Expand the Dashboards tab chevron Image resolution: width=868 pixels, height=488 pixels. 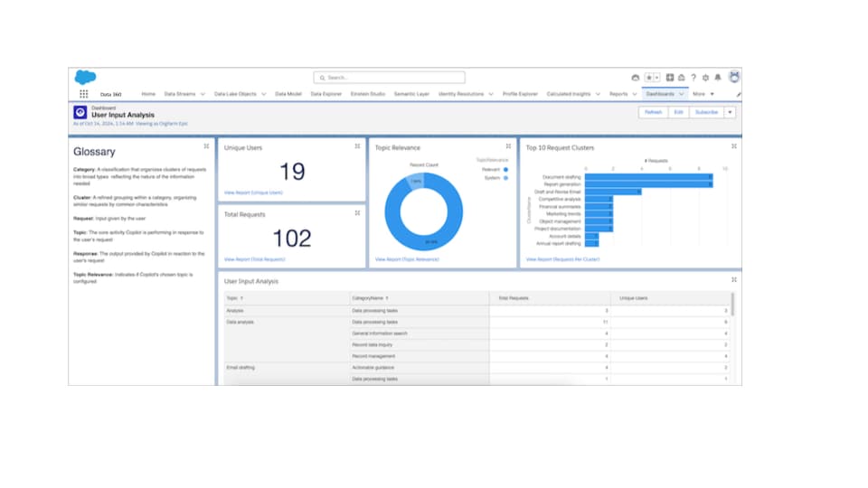point(682,94)
